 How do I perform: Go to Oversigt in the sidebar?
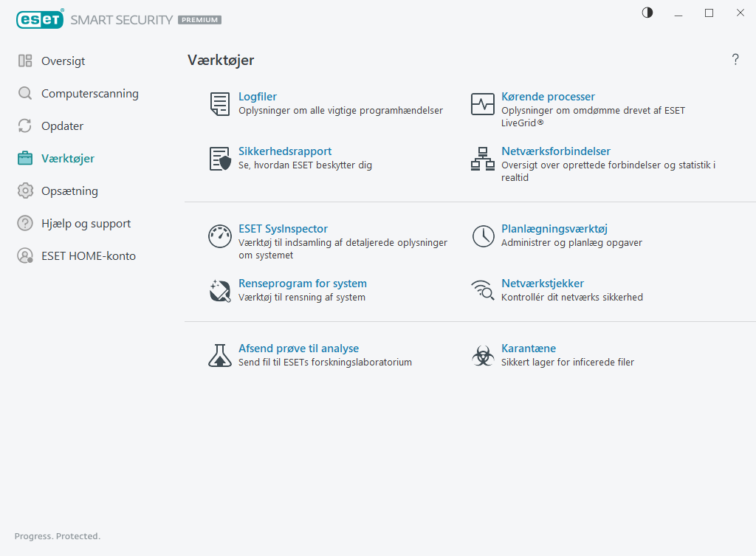[x=63, y=61]
